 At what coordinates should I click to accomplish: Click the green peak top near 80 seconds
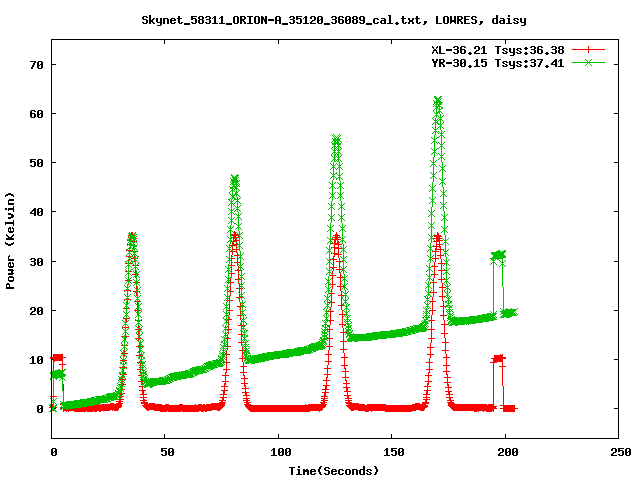(x=234, y=179)
